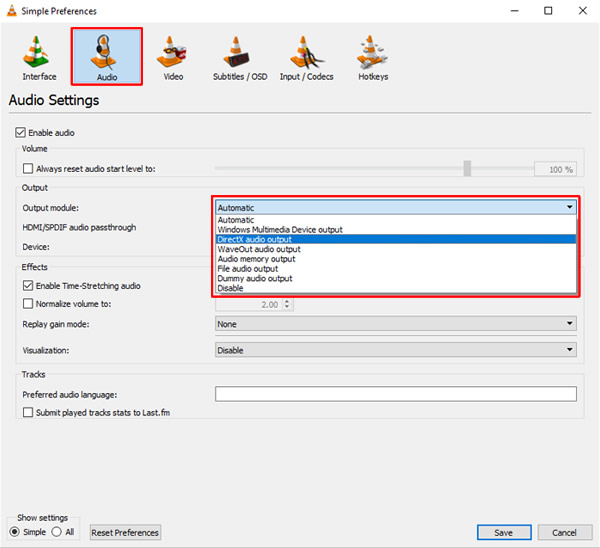Click the audio start level slider handle

click(x=467, y=168)
